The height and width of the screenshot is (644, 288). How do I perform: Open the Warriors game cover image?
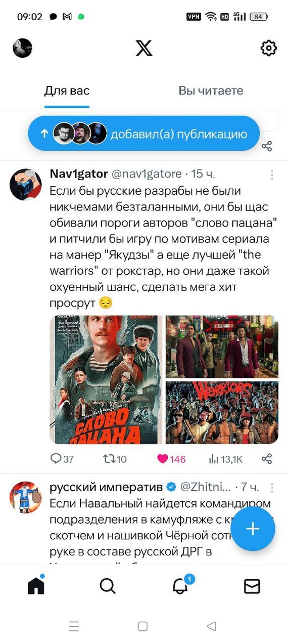[x=222, y=413]
